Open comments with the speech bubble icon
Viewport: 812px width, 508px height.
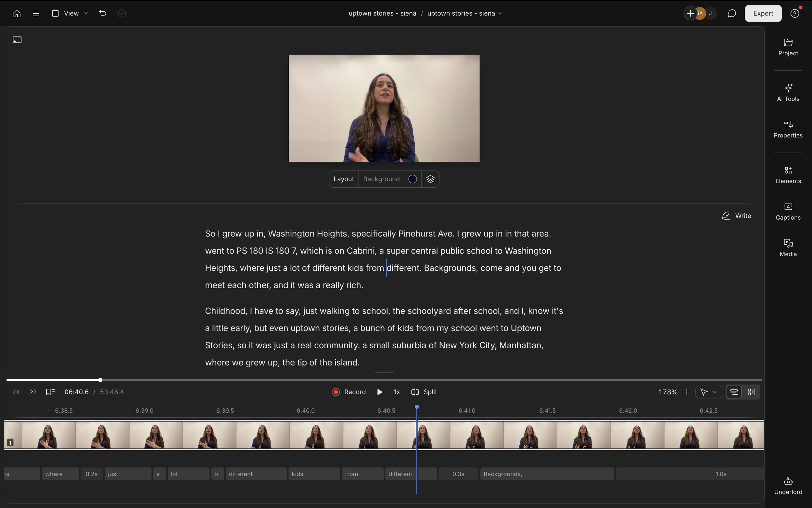pos(732,13)
